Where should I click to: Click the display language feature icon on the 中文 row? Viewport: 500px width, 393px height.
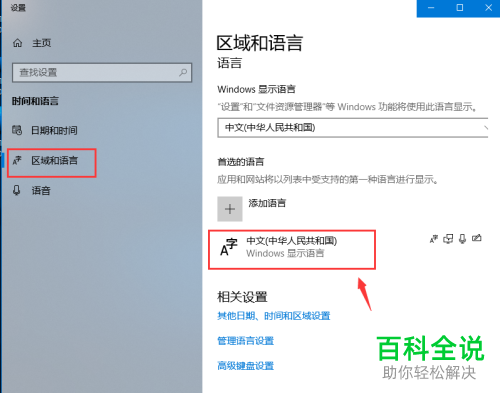point(434,239)
